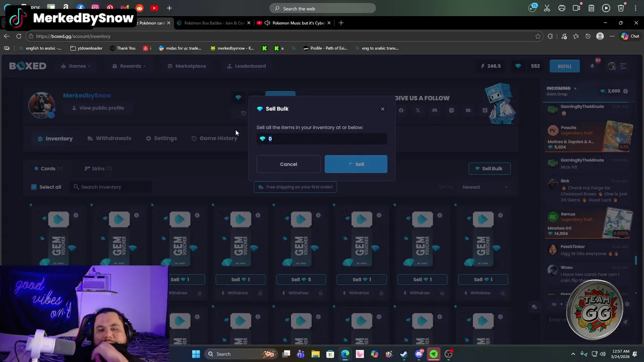Image resolution: width=644 pixels, height=362 pixels.
Task: Open the Leaderboard page
Action: [247, 66]
